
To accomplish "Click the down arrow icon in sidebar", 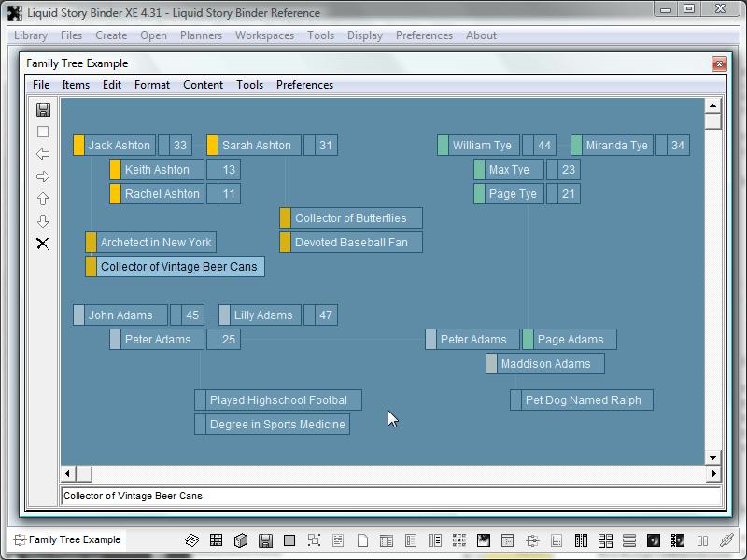I will 43,221.
